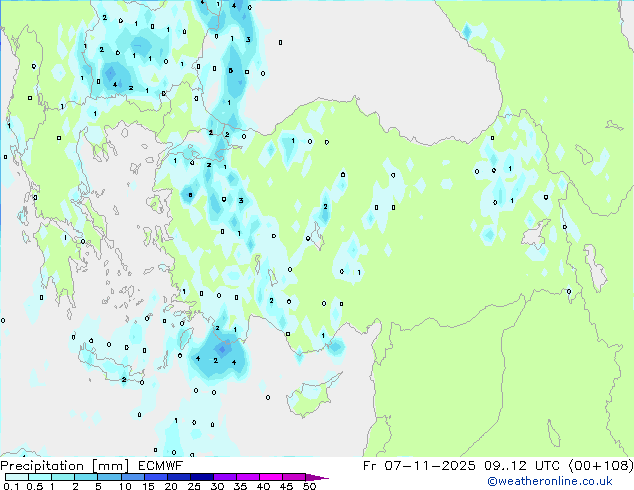Select the forecast time 'Fr 07-11-2025 09..12 UTC (00+108)'
Screen dimensions: 634x490
coord(498,466)
